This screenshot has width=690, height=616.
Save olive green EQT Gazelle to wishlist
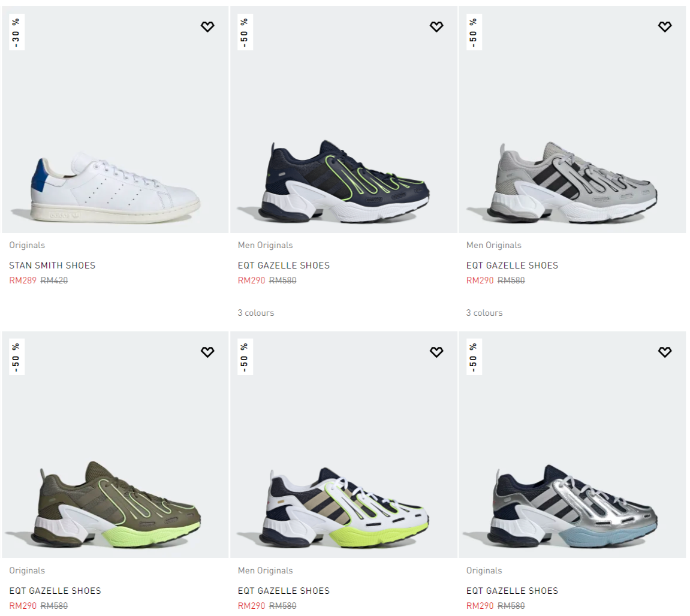pos(207,352)
